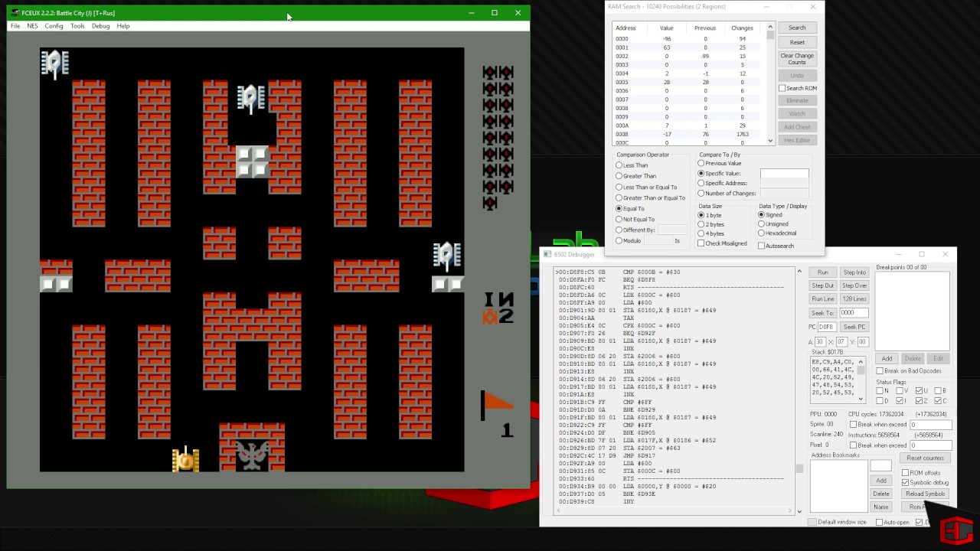Select 2 bytes data size
The width and height of the screenshot is (980, 551).
click(x=701, y=224)
